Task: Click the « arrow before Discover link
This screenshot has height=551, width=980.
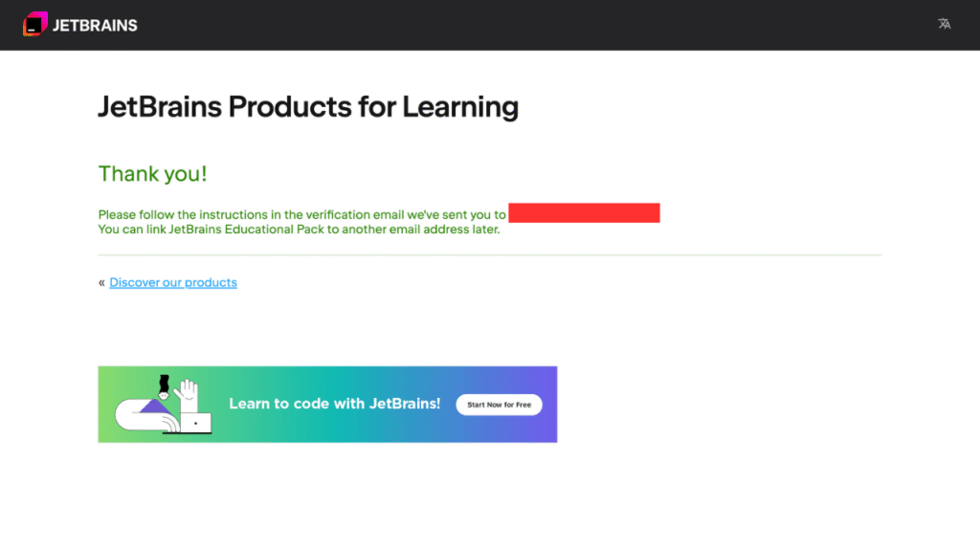Action: [x=101, y=282]
